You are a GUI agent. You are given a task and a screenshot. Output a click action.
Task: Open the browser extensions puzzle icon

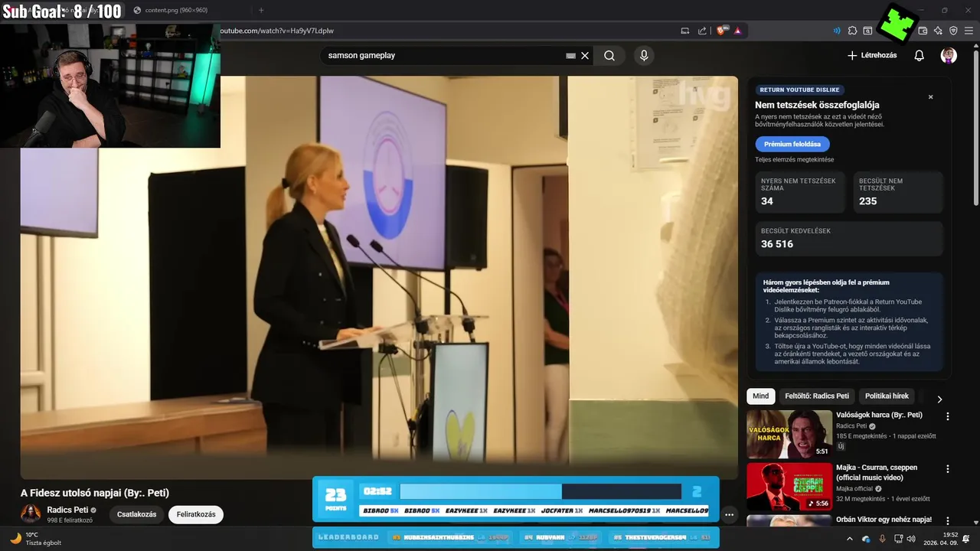tap(852, 31)
